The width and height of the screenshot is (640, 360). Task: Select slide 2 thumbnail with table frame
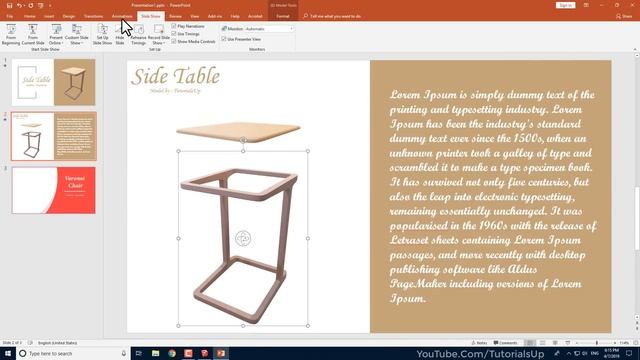(x=53, y=136)
